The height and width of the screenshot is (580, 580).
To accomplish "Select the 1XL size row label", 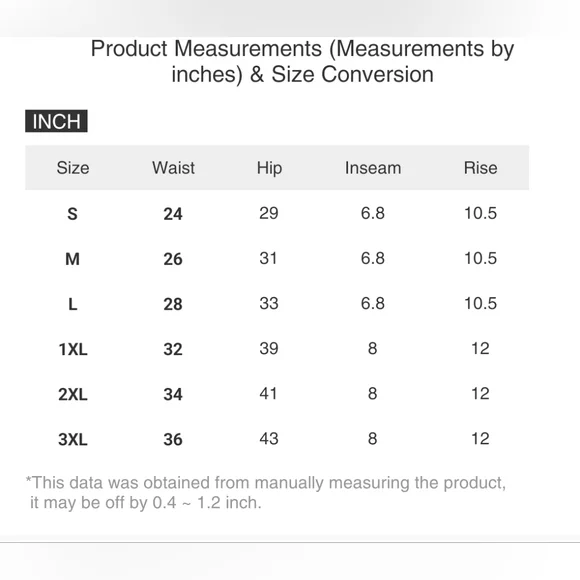I will point(73,349).
